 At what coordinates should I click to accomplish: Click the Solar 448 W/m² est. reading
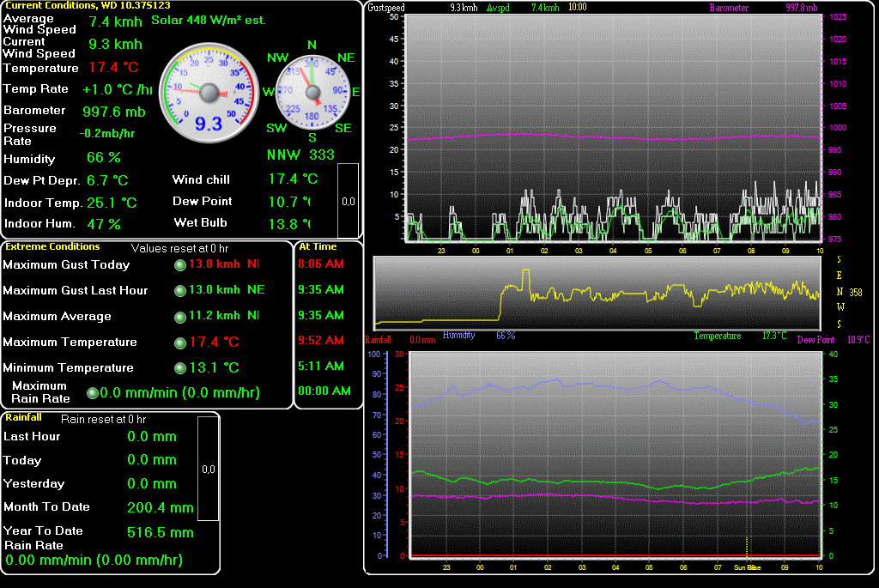pos(209,21)
